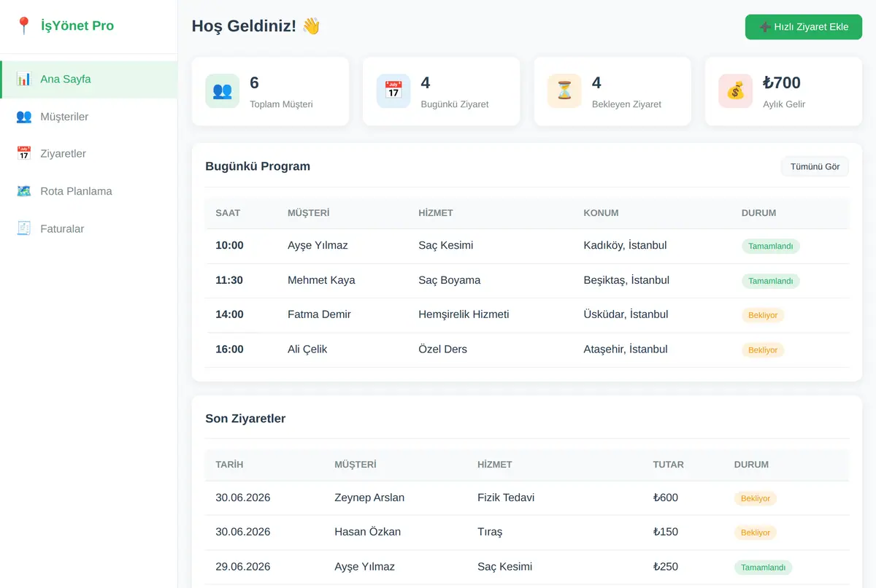
Task: Click the Ziyaretler calendar icon in sidebar
Action: point(24,154)
